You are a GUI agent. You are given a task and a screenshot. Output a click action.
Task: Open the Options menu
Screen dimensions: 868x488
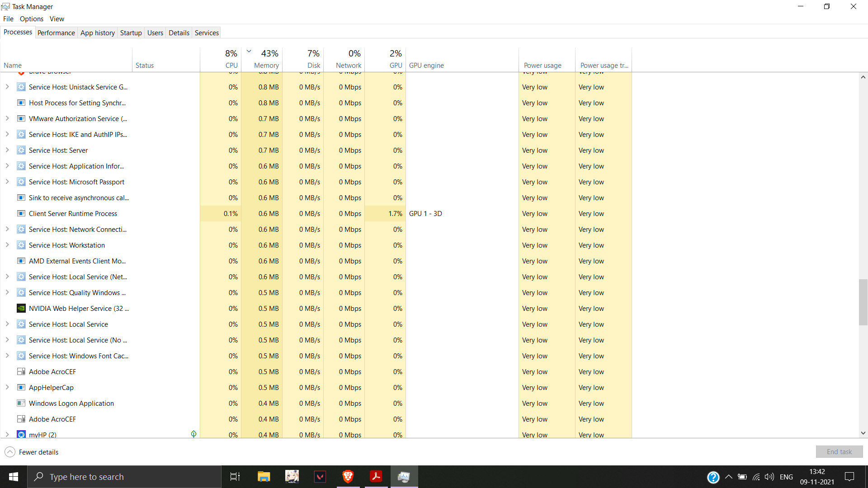pyautogui.click(x=31, y=19)
